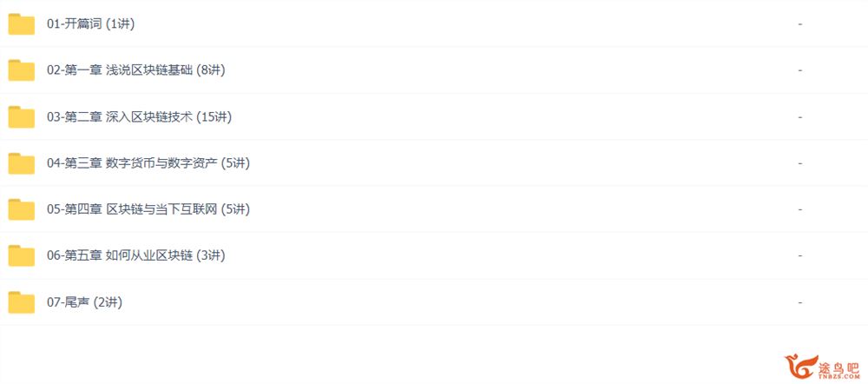Click size dash in 03-第二章 row

[800, 117]
